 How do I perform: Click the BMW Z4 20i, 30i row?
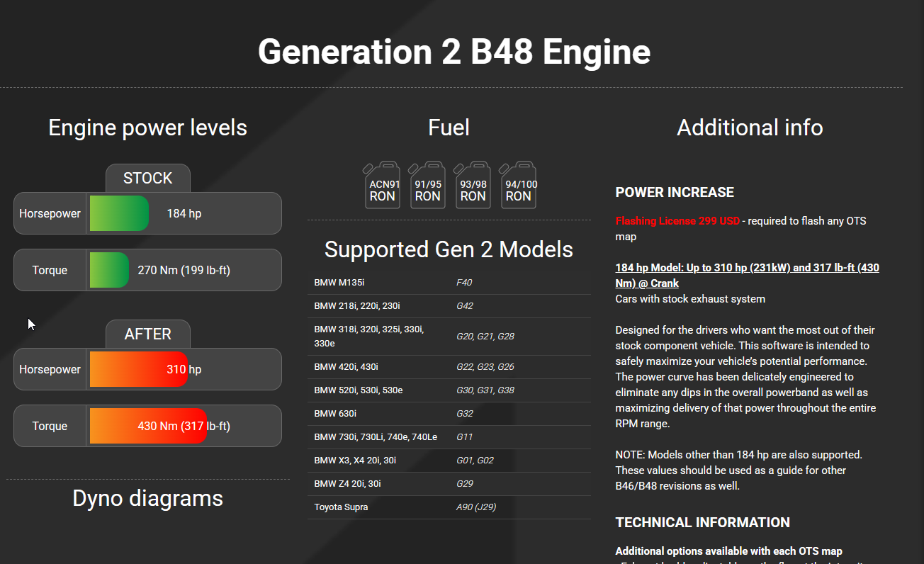pyautogui.click(x=449, y=484)
